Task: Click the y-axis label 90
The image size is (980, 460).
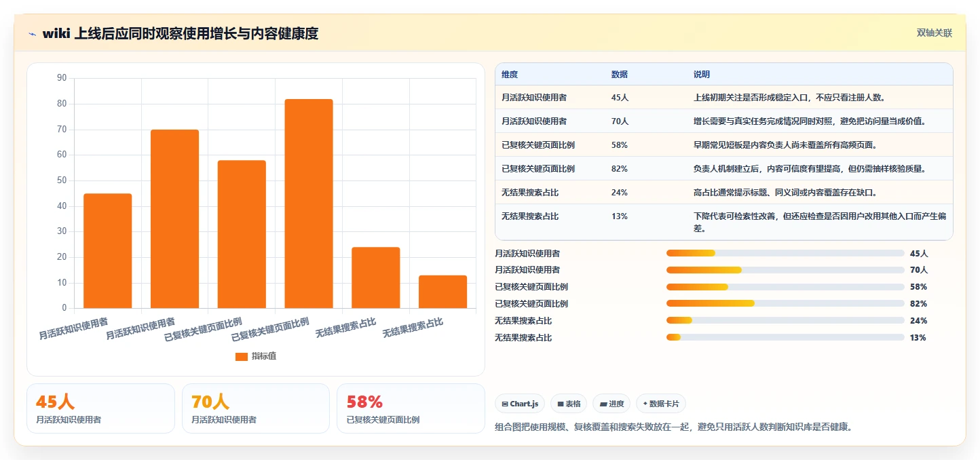Action: click(x=62, y=78)
